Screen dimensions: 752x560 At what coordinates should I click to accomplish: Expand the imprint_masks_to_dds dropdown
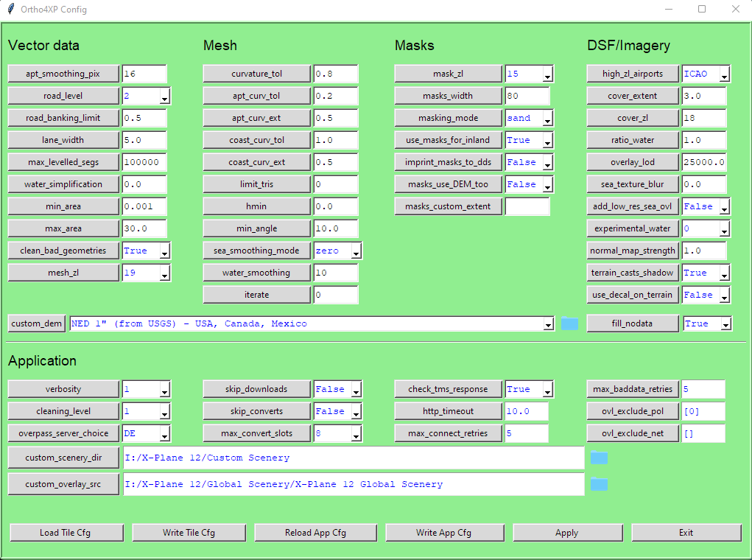pyautogui.click(x=547, y=162)
